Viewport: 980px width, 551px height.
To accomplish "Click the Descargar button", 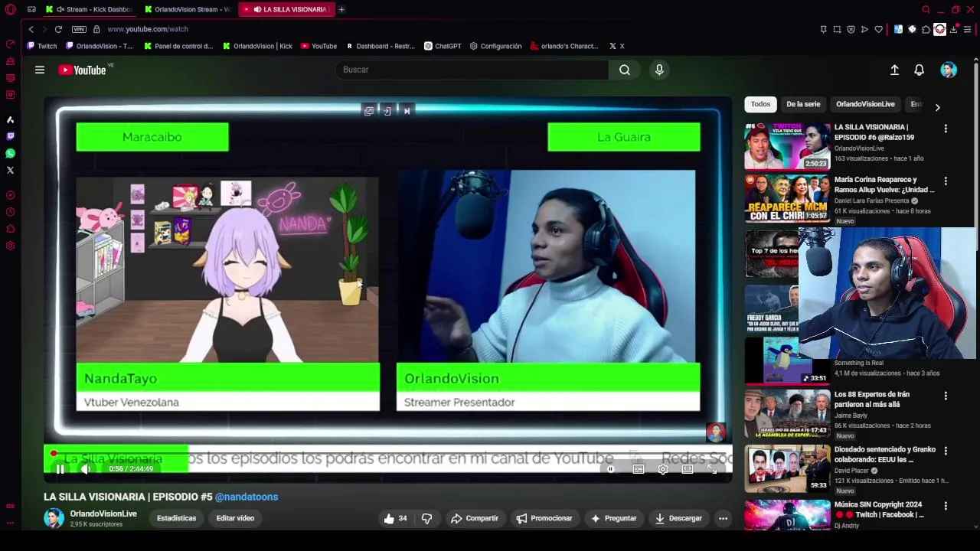I will [x=678, y=518].
